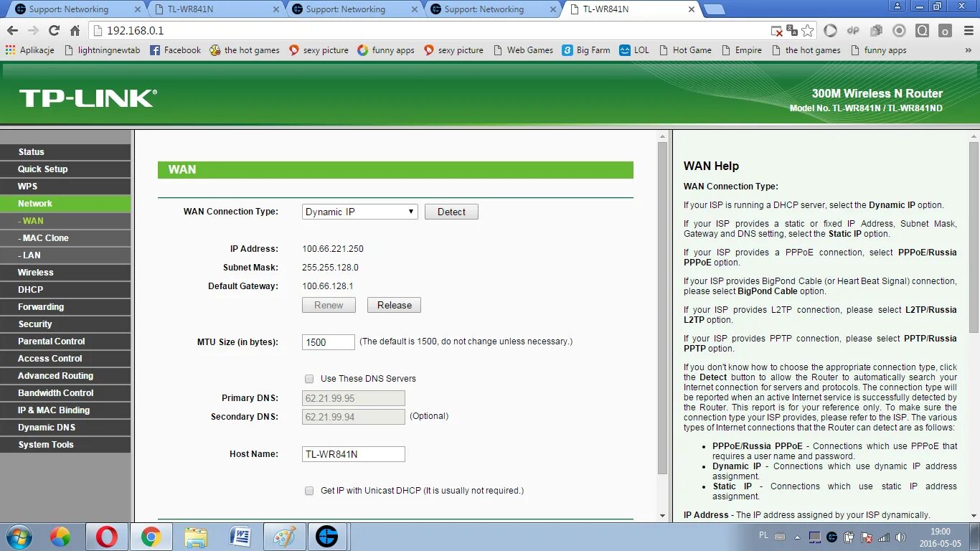This screenshot has height=551, width=980.
Task: Open the WAN Connection Type dropdown
Action: [x=359, y=211]
